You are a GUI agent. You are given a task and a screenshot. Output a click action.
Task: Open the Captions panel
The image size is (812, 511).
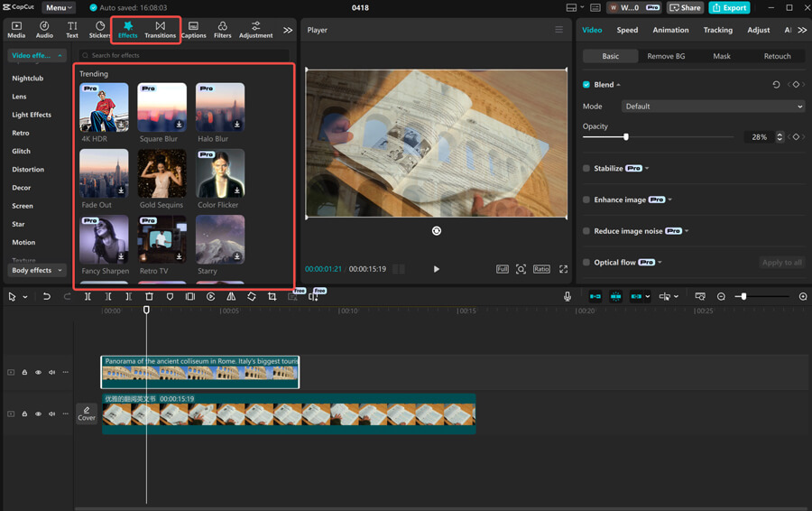[194, 30]
